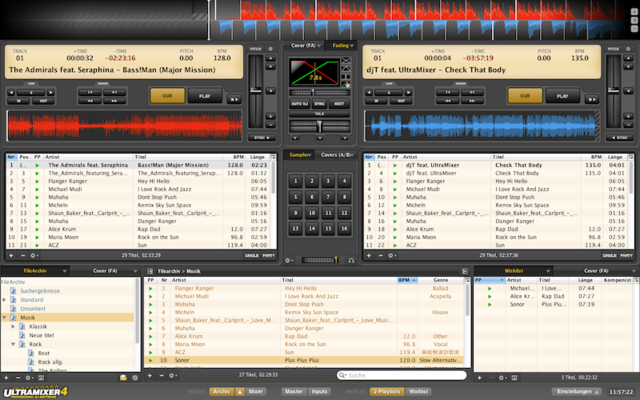Add a track to the left playlist
Image resolution: width=640 pixels, height=400 pixels.
tap(11, 256)
